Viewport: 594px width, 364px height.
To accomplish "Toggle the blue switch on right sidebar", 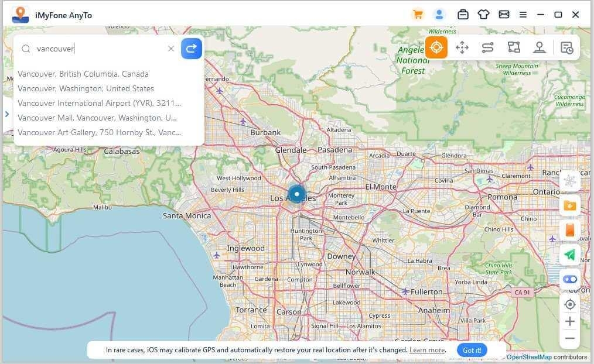I will click(570, 279).
